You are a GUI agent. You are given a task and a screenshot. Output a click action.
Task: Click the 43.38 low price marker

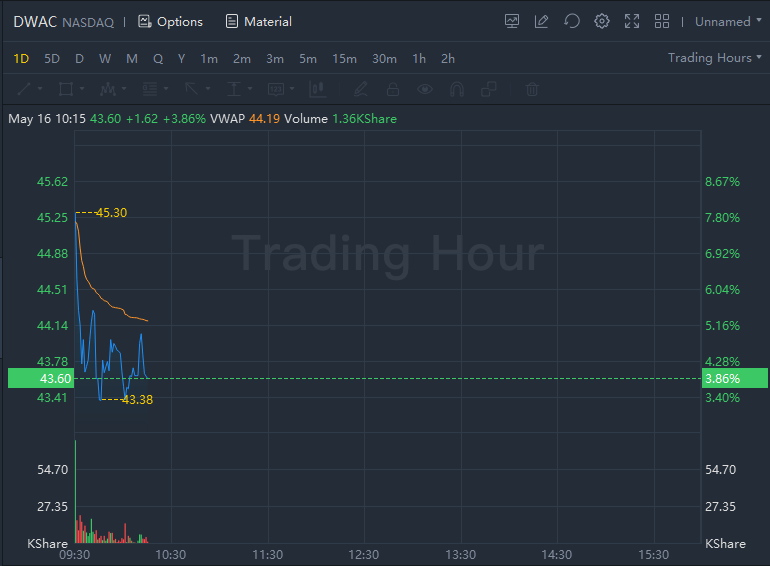tap(138, 400)
